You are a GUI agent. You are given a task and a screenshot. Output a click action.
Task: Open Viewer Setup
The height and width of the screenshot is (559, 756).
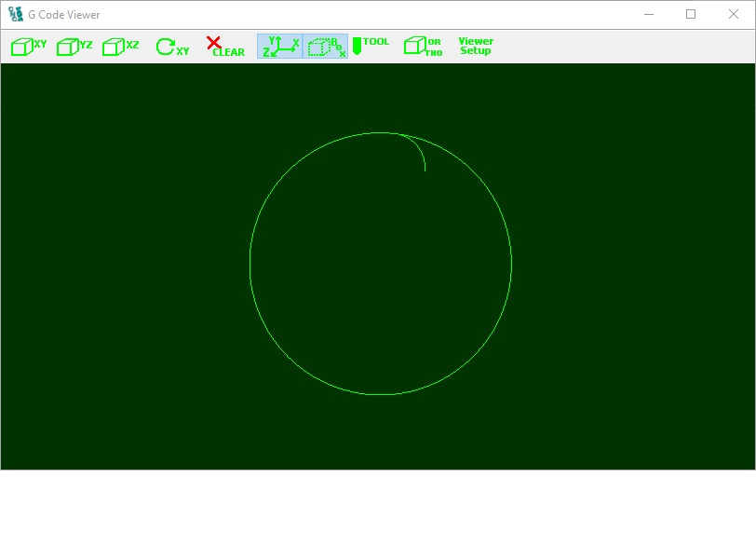(x=476, y=47)
